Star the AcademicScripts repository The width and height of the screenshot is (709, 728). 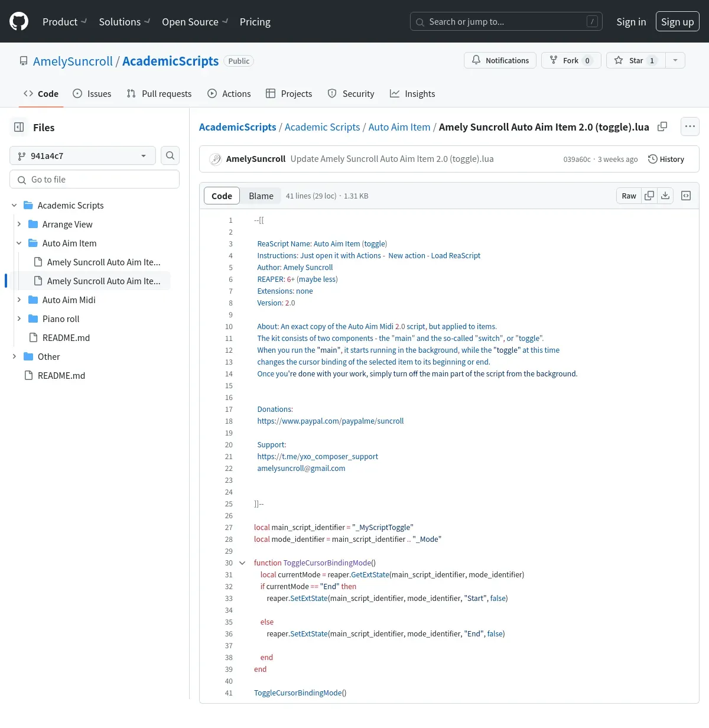(x=636, y=60)
